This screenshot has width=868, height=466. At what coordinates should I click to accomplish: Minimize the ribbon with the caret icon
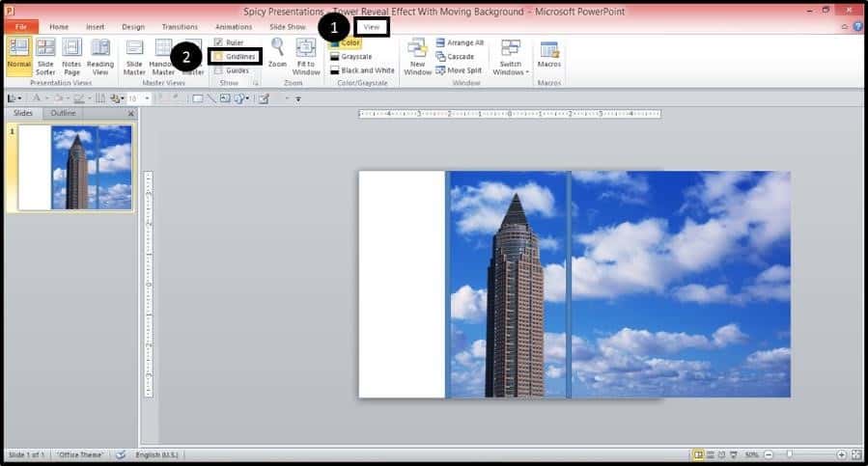[x=845, y=26]
